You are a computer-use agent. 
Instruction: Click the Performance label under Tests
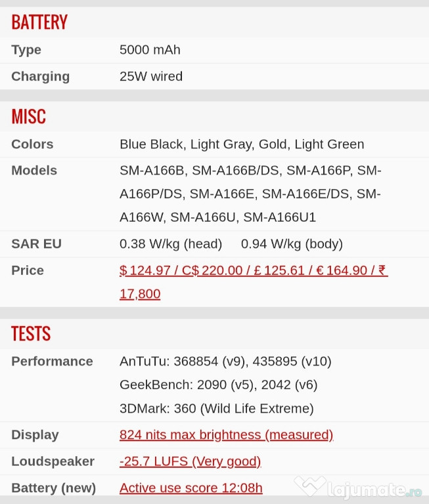click(52, 362)
